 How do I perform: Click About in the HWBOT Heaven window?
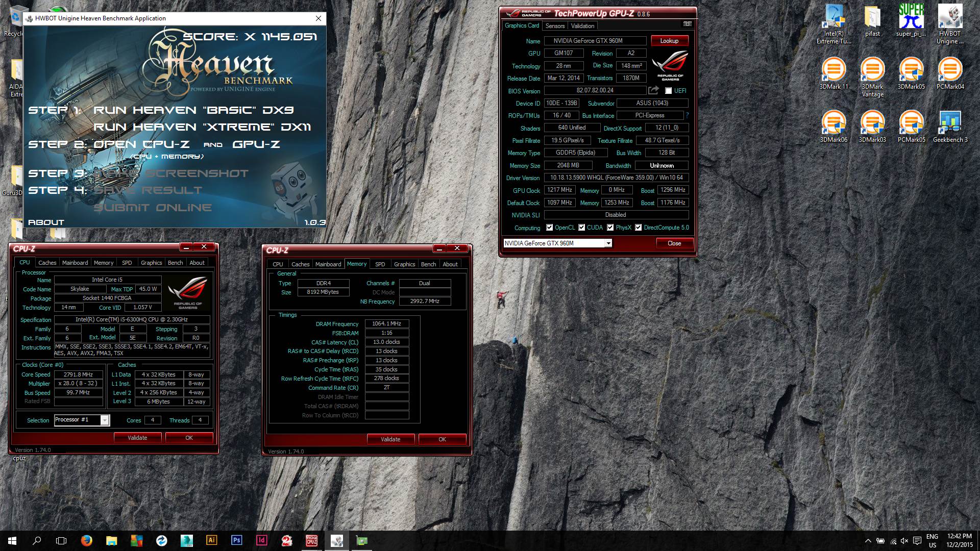[x=46, y=222]
